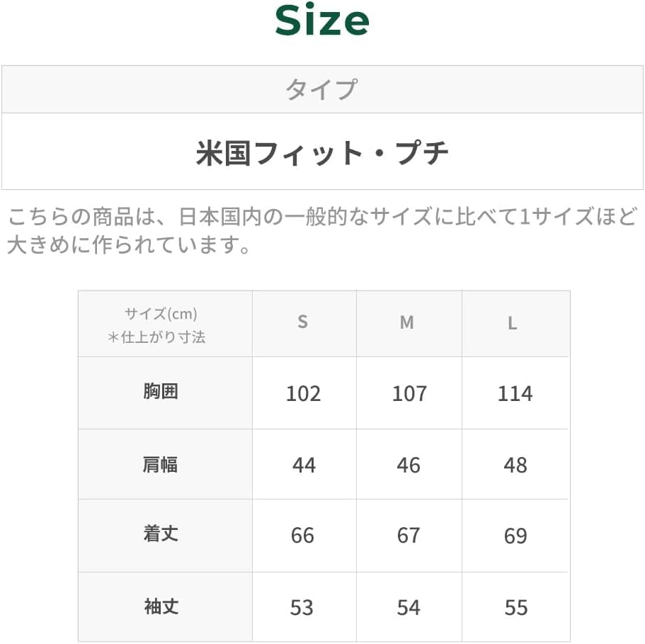Click sleeve length value 54
645x644 pixels.
pyautogui.click(x=409, y=608)
